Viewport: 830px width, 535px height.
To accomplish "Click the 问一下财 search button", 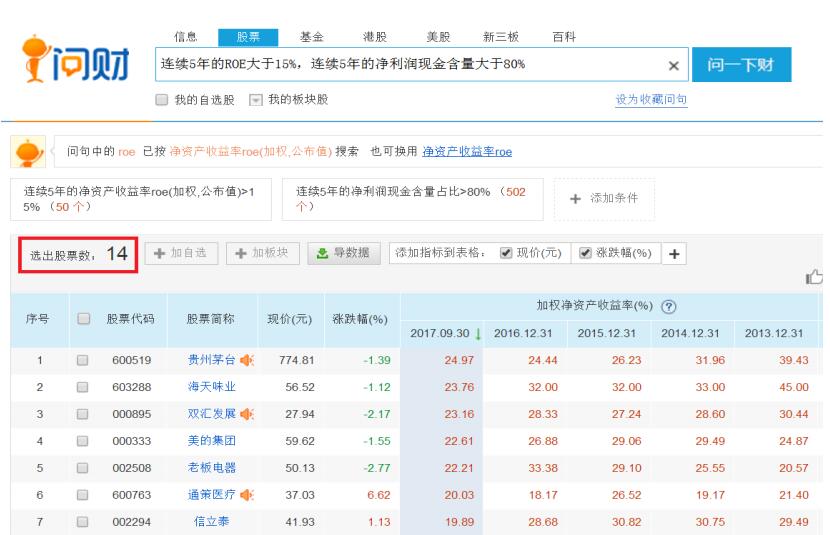I will (741, 65).
